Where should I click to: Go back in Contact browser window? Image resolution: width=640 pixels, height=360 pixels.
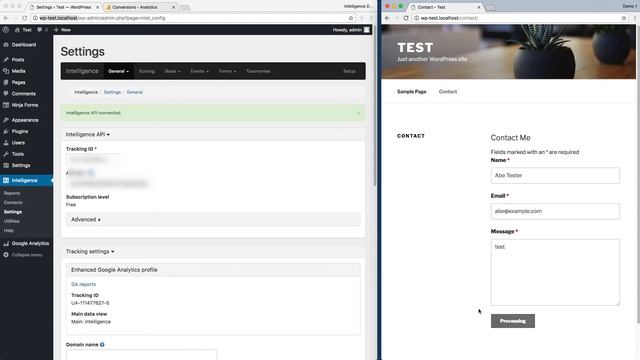[387, 18]
